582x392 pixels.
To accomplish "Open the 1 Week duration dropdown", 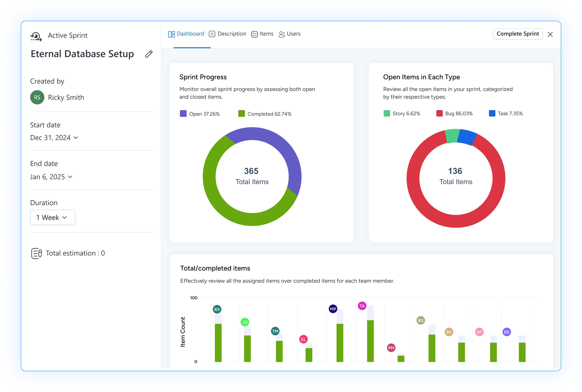I will (x=52, y=217).
